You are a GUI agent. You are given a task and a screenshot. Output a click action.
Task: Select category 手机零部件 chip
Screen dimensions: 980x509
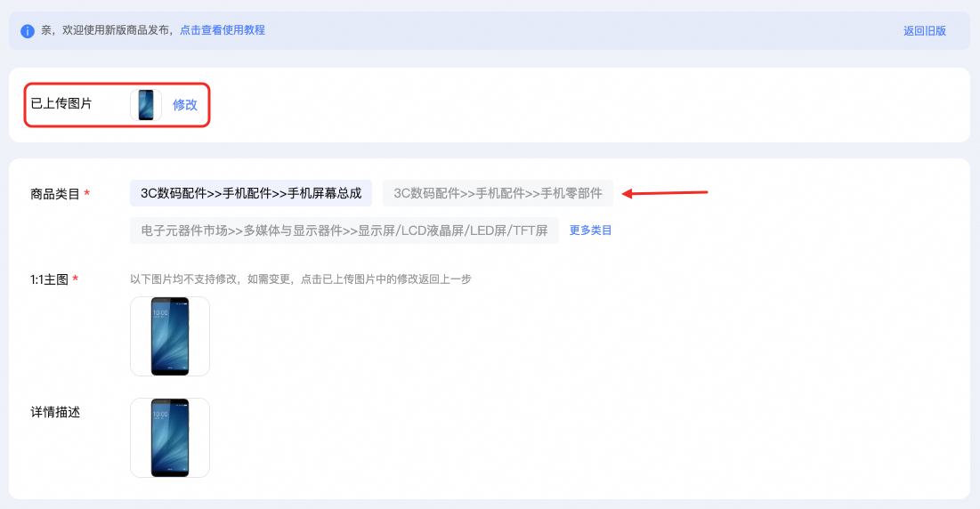[498, 193]
